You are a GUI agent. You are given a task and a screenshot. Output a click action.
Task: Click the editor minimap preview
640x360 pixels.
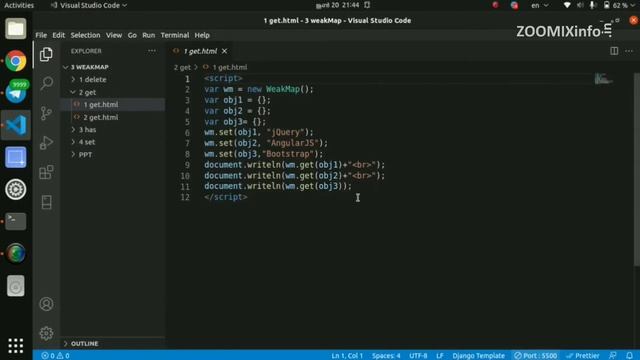(x=603, y=78)
